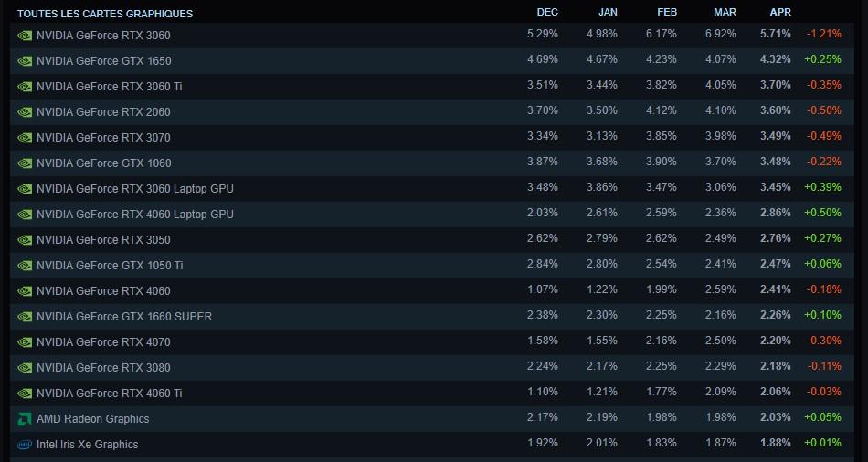
Task: Click Intel Iris Xe Graphics name
Action: [87, 445]
